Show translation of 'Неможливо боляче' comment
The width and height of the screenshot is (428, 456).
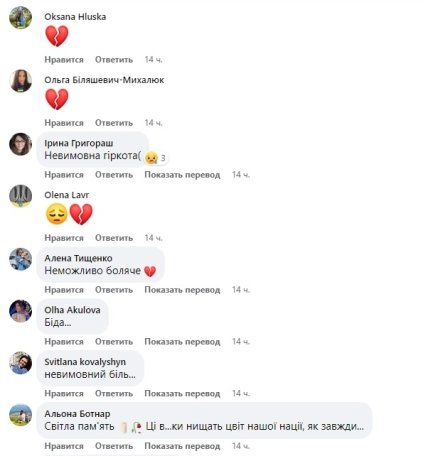coord(182,290)
